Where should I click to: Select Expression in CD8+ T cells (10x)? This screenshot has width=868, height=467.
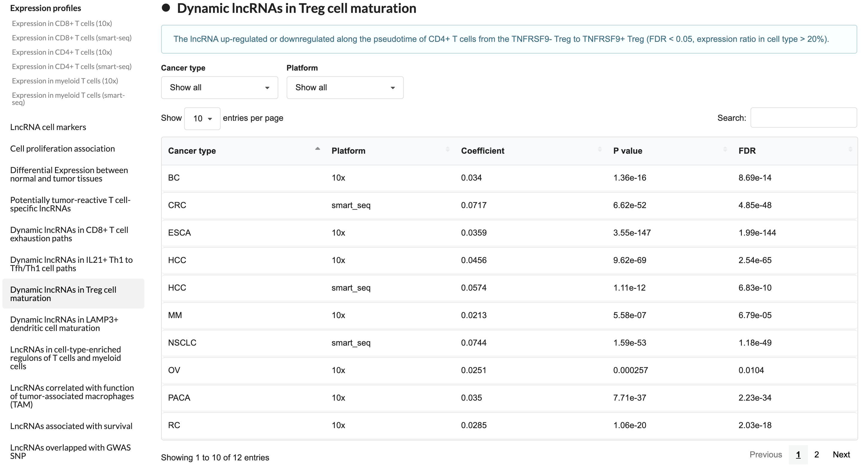pos(62,24)
